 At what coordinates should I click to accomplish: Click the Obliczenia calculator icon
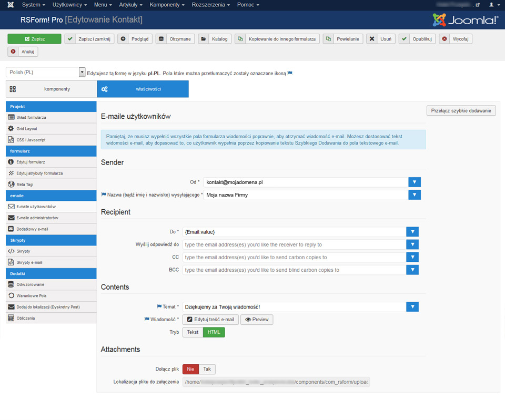(x=11, y=318)
